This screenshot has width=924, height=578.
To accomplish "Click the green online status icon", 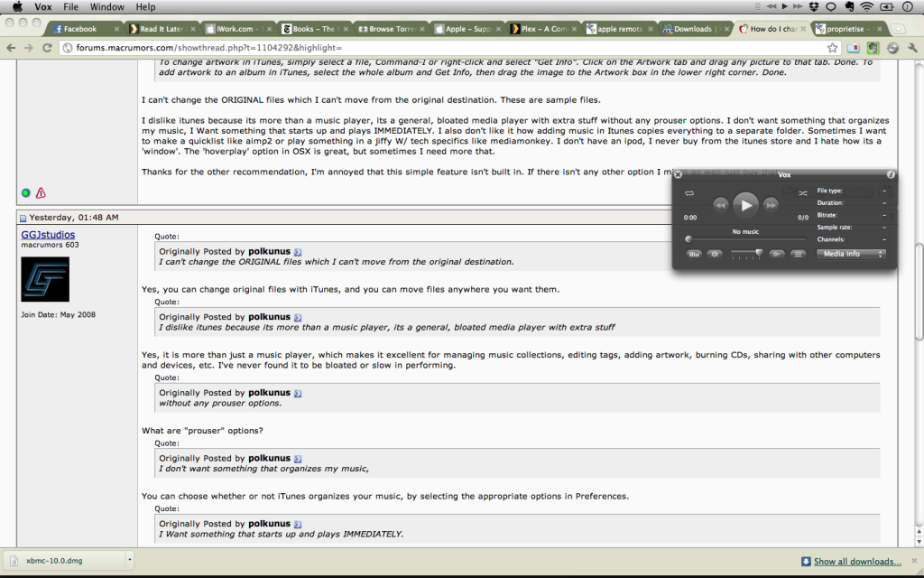I will coord(26,193).
